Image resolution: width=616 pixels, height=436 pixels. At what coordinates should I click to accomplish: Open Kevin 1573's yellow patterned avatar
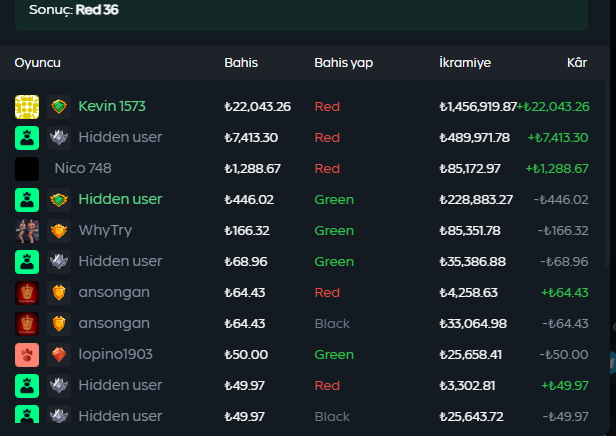pos(27,107)
